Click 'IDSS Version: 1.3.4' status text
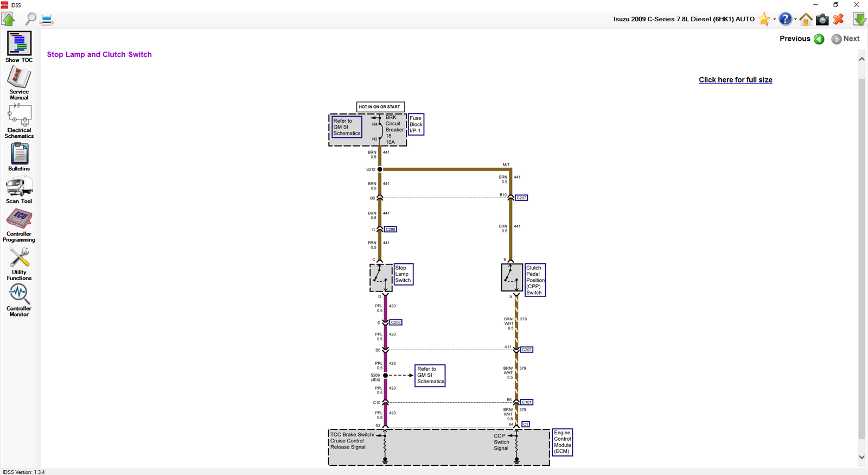The image size is (868, 475). [x=24, y=472]
